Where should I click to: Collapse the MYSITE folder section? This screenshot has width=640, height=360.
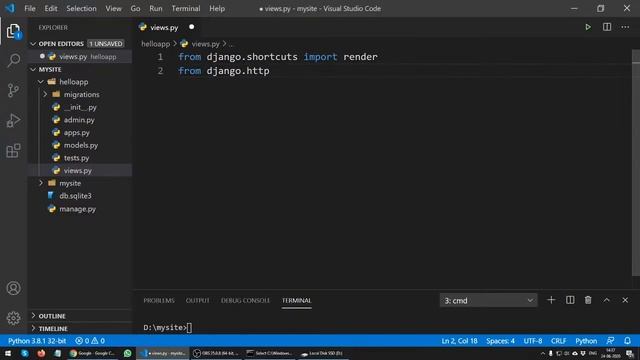[x=33, y=70]
